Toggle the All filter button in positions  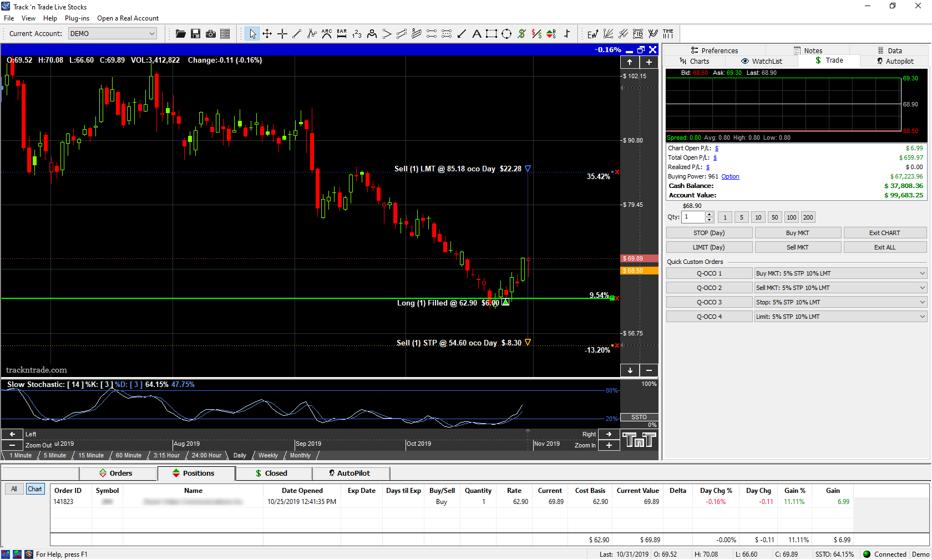pos(14,489)
